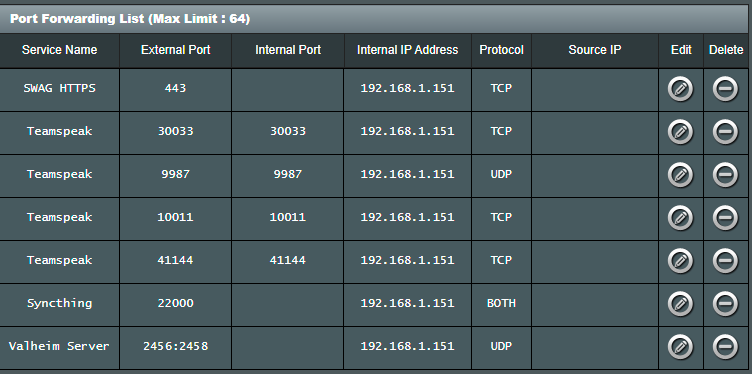Screen dimensions: 752x374
Task: Delete the Teamspeak 41144 port rule
Action: [725, 261]
